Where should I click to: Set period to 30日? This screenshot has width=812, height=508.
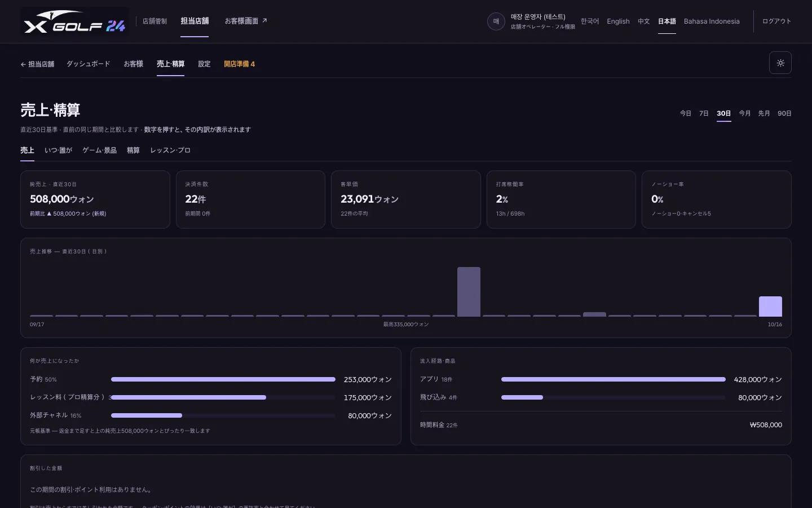724,113
